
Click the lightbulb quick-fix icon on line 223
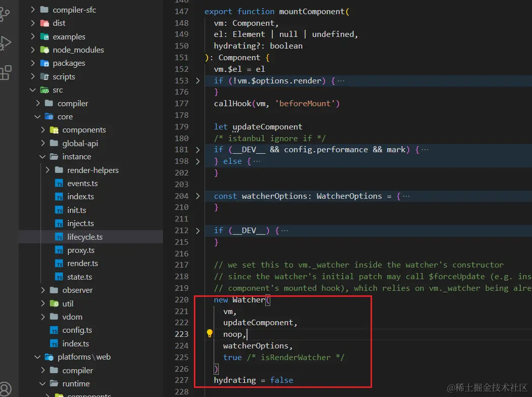[210, 334]
